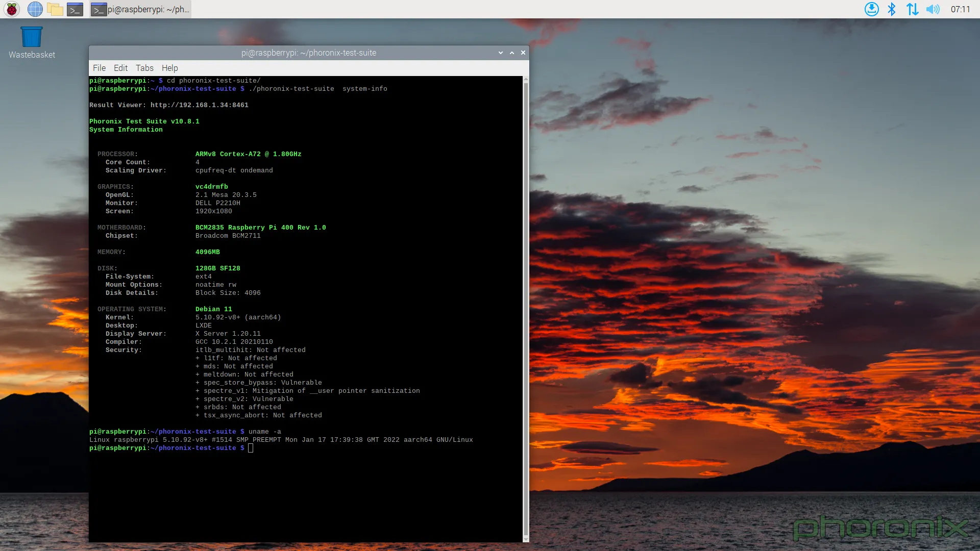This screenshot has width=980, height=551.
Task: Minimize the terminal window
Action: pos(501,53)
